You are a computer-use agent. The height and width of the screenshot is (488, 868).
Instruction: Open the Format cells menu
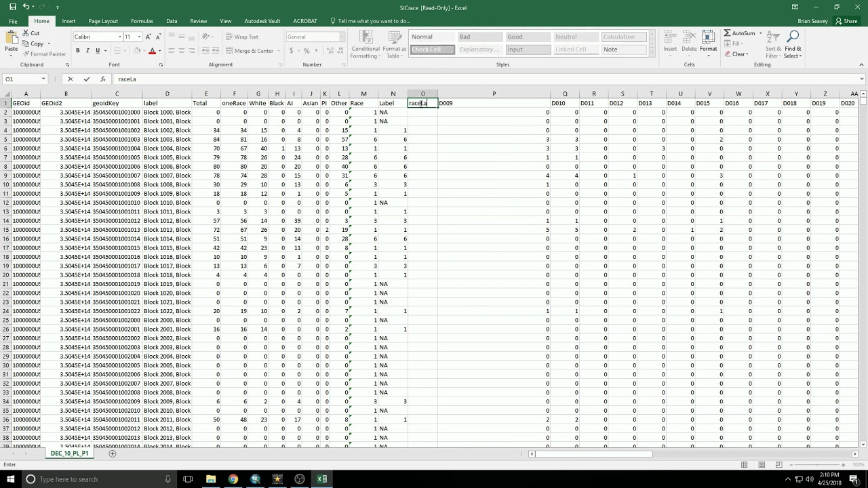click(708, 42)
